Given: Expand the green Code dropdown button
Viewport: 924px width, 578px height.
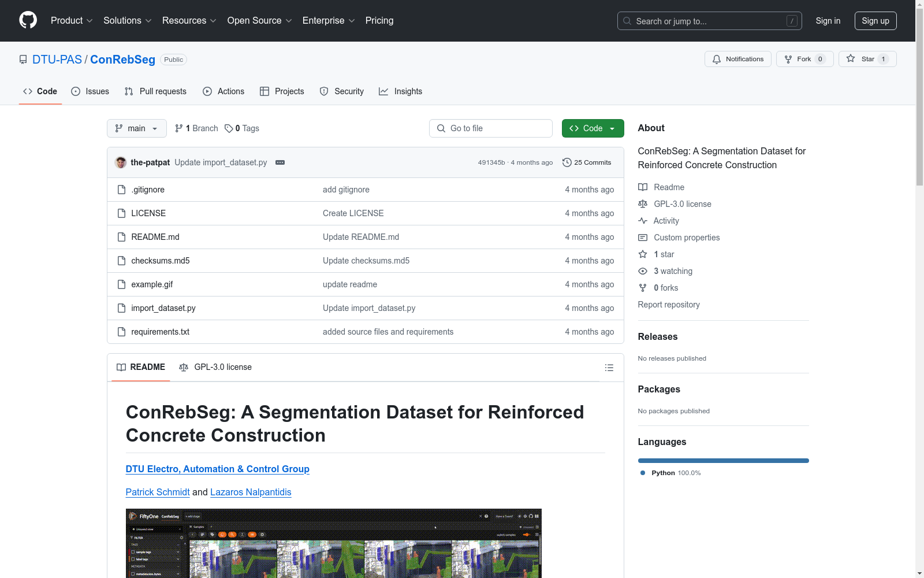Looking at the screenshot, I should coord(593,128).
